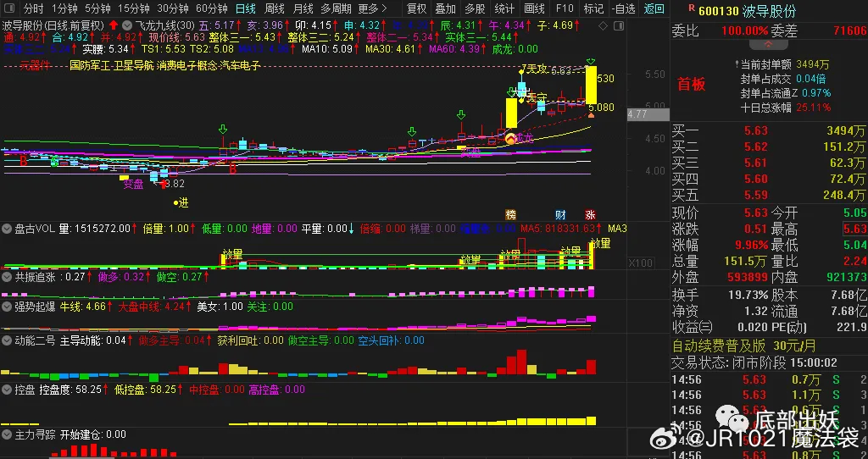
Task: Select the 60分钟 period tab
Action: pos(211,8)
